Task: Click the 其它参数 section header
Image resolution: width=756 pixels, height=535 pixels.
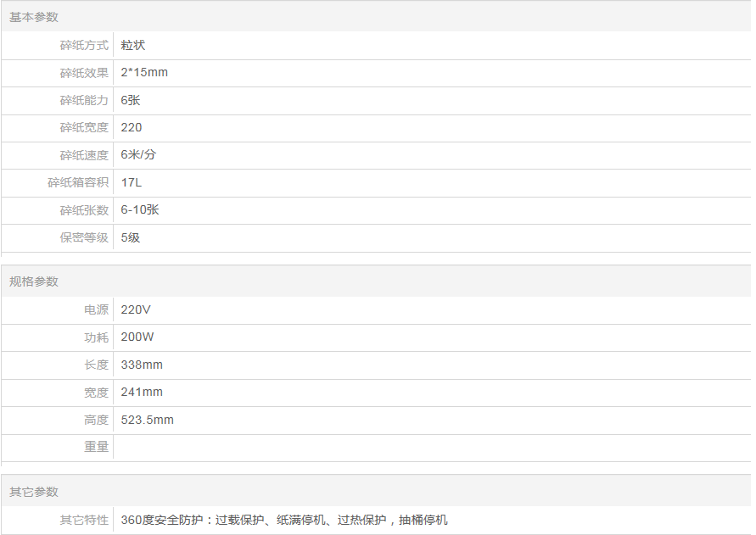Action: [34, 492]
